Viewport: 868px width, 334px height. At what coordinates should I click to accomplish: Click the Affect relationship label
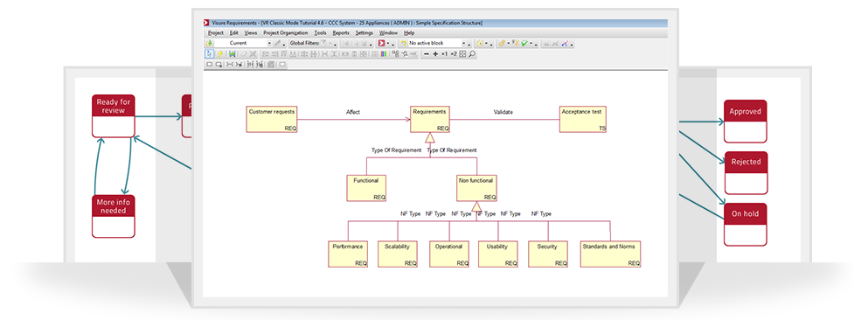[353, 113]
